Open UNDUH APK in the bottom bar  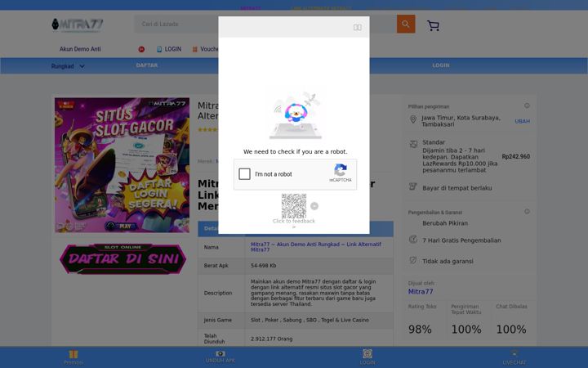point(220,357)
